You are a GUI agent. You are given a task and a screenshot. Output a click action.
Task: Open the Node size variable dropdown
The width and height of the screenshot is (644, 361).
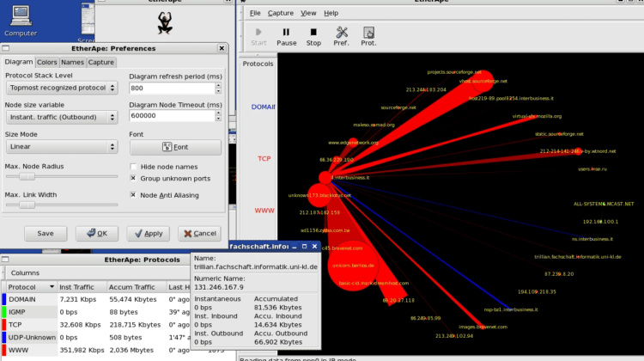62,117
